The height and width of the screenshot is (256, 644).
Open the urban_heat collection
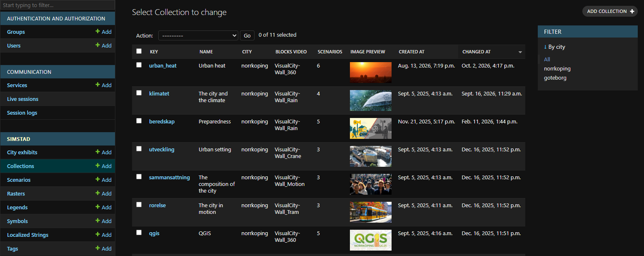pyautogui.click(x=163, y=65)
